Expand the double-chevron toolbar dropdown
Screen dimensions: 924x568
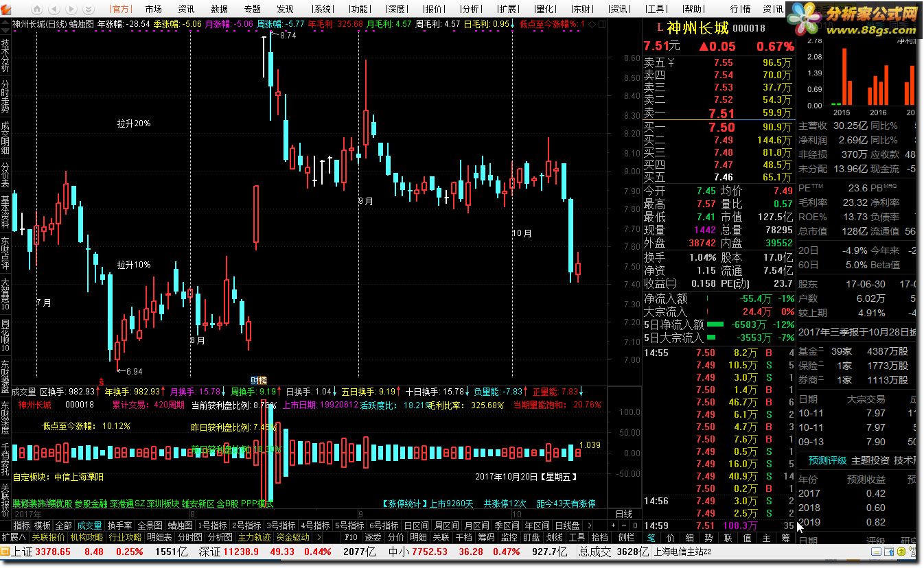point(89,9)
